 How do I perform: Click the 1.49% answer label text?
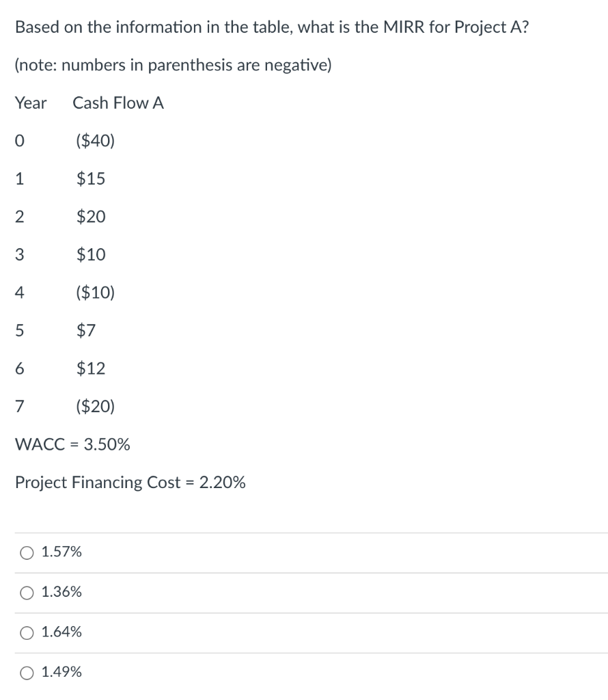61,671
